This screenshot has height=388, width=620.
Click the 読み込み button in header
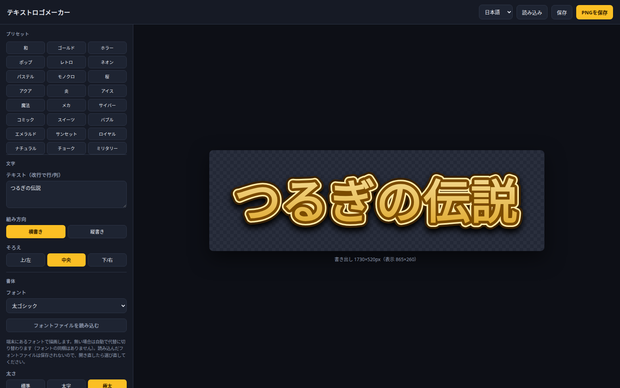point(532,12)
